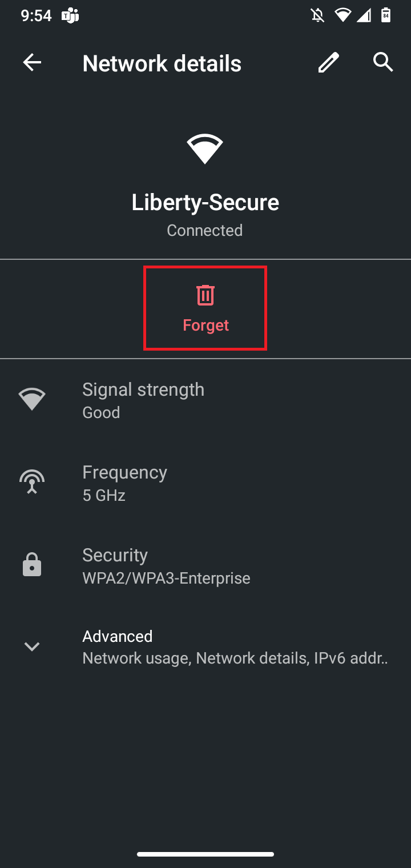
Task: Tap the back arrow
Action: coord(32,63)
